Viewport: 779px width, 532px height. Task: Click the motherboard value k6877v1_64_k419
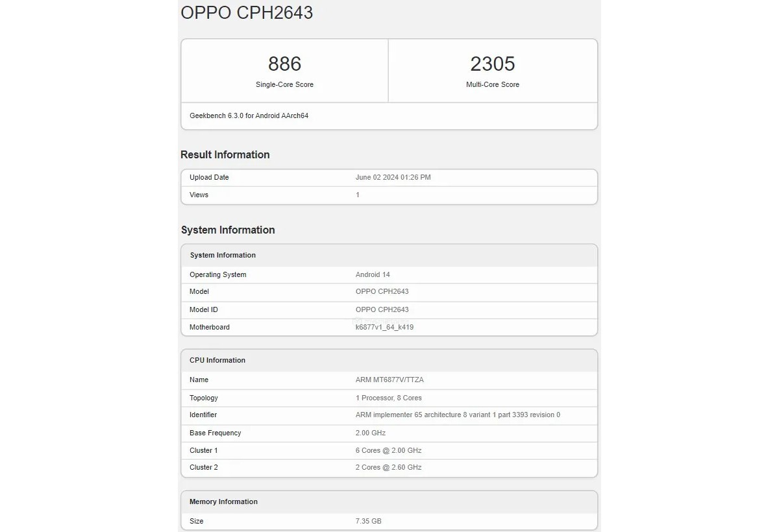pos(384,327)
